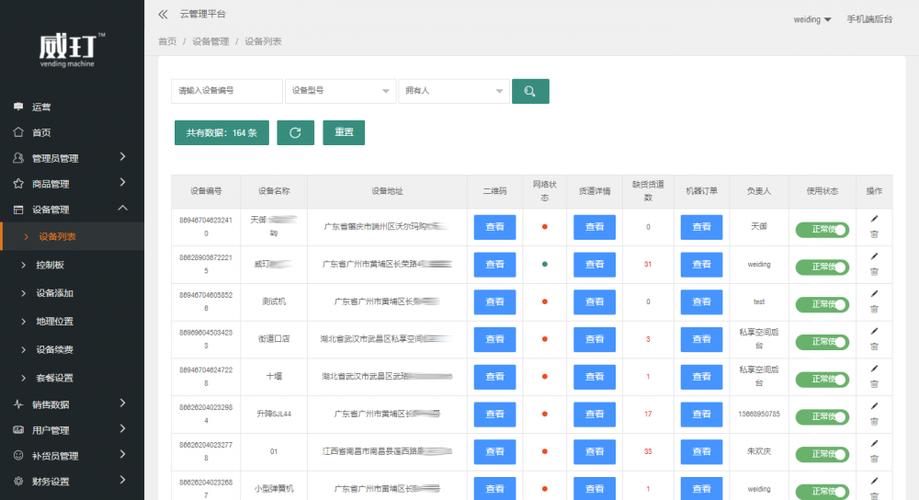
Task: Toggle 正常使 status switch for 天偲 row
Action: coord(822,229)
